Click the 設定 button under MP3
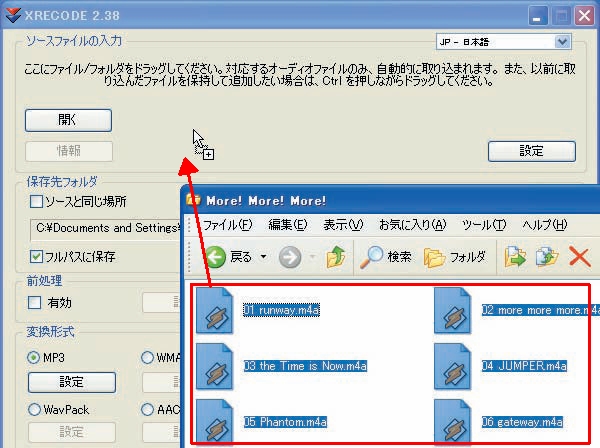The image size is (600, 448). 72,382
